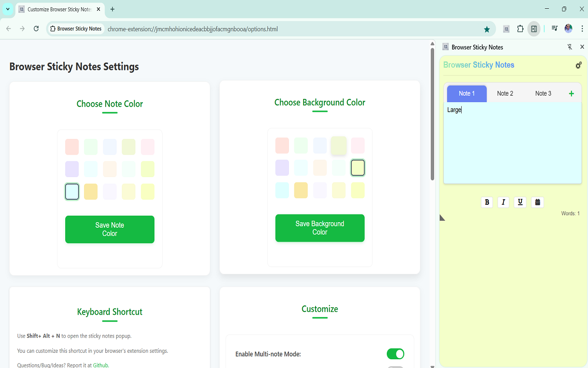Screen dimensions: 588x368
Task: Switch to the Note 2 tab
Action: (x=505, y=93)
